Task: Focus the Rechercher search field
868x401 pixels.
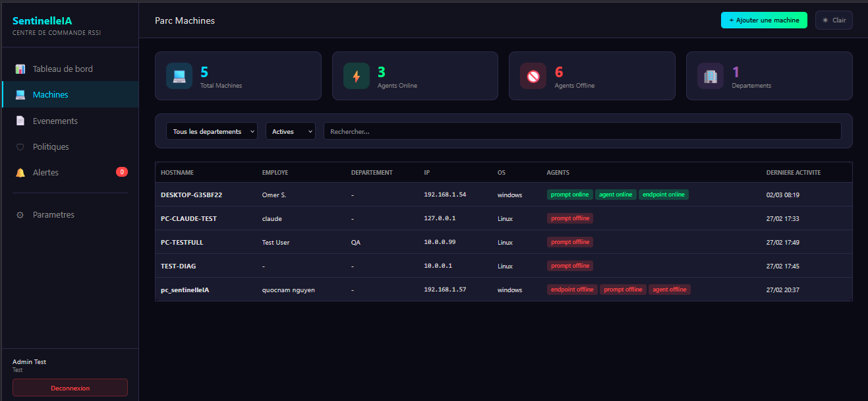Action: tap(582, 131)
